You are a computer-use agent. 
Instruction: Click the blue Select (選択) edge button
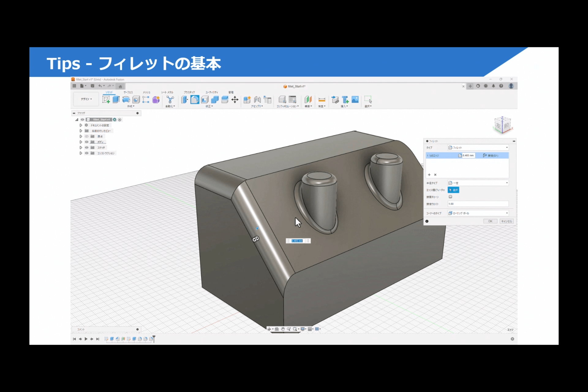[x=453, y=190]
